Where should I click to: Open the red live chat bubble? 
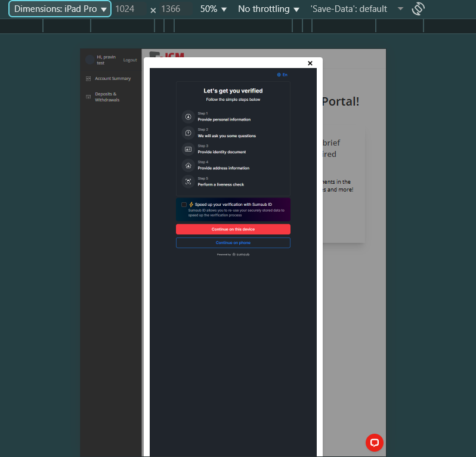click(375, 442)
